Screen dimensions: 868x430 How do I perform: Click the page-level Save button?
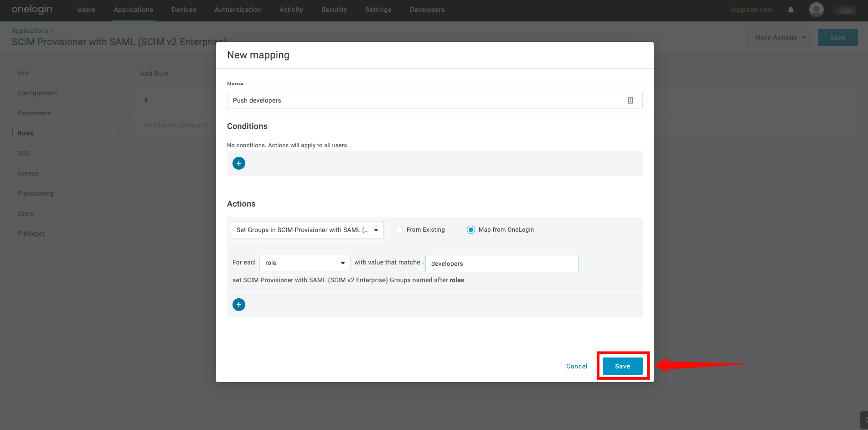(x=838, y=37)
